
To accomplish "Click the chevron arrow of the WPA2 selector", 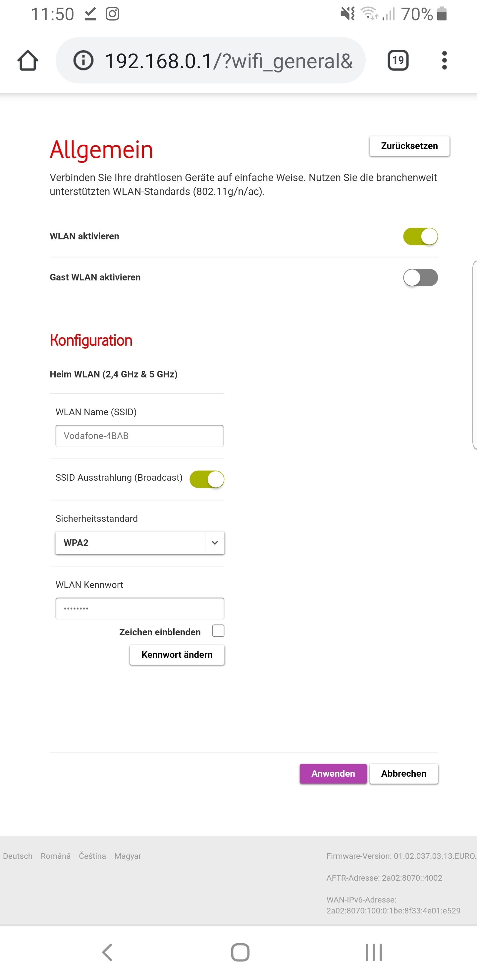I will pos(215,543).
